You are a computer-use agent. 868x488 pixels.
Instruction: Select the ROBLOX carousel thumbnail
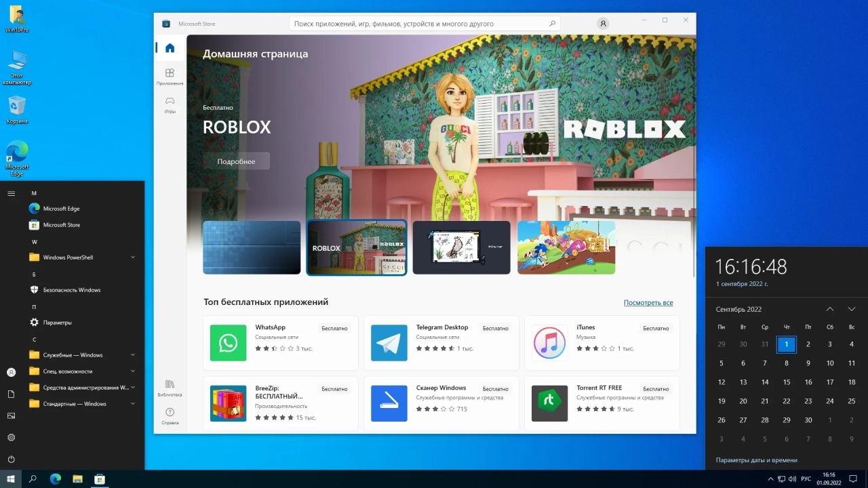(x=357, y=247)
